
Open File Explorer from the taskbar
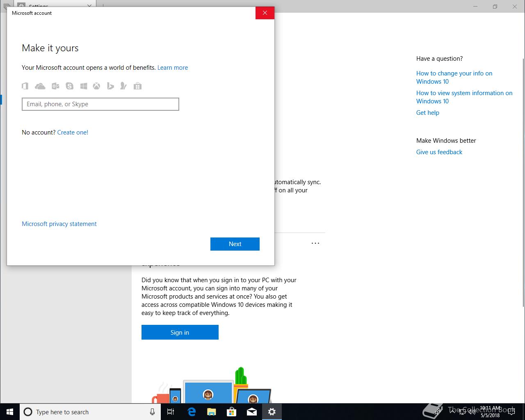coord(211,412)
